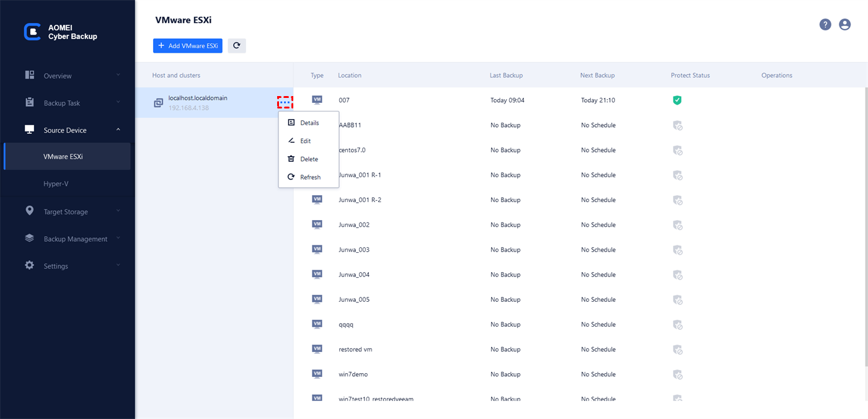The width and height of the screenshot is (868, 419).
Task: Expand the Settings section chevron
Action: click(x=118, y=265)
